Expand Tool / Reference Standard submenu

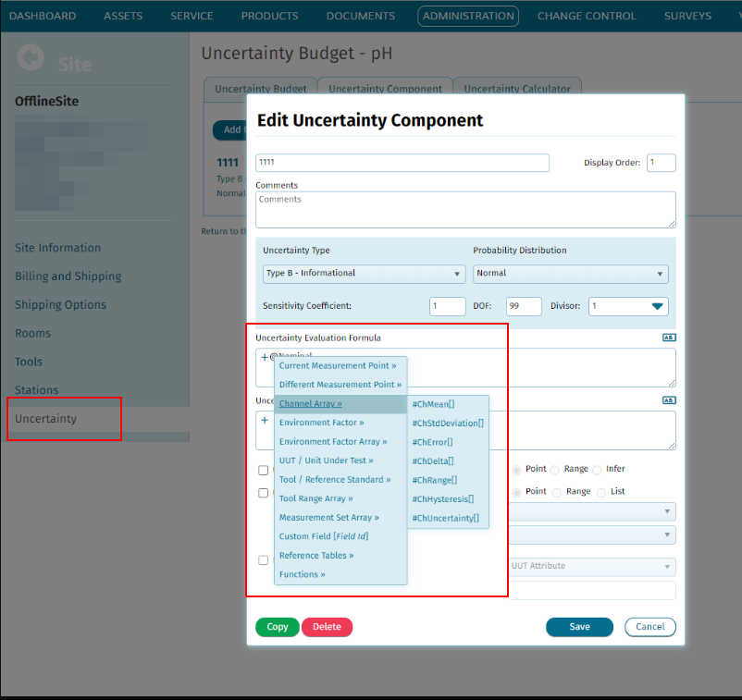(x=340, y=479)
